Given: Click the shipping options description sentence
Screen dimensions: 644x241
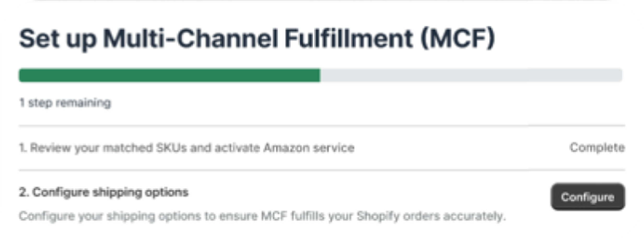Looking at the screenshot, I should pos(262,216).
